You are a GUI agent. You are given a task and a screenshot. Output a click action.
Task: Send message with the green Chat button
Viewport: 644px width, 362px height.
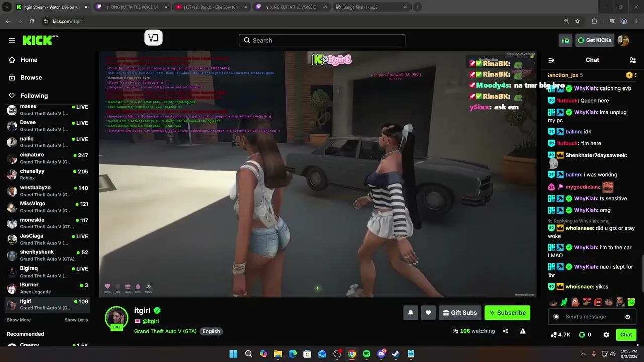coord(626,334)
